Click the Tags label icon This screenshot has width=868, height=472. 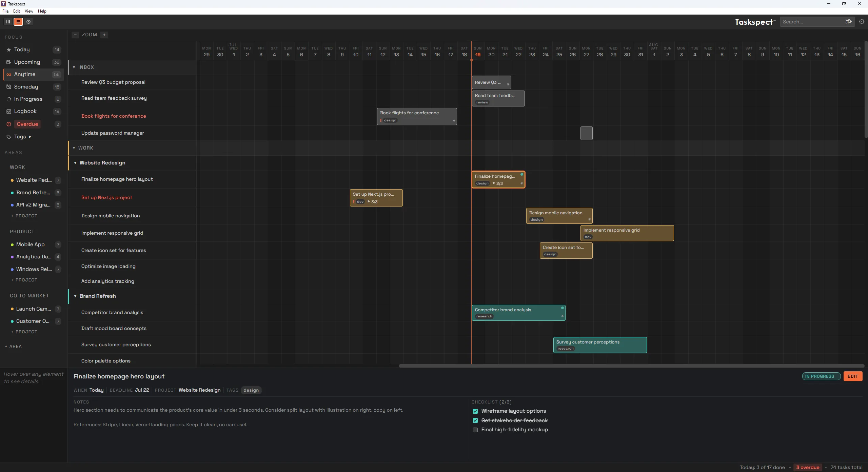coord(9,137)
